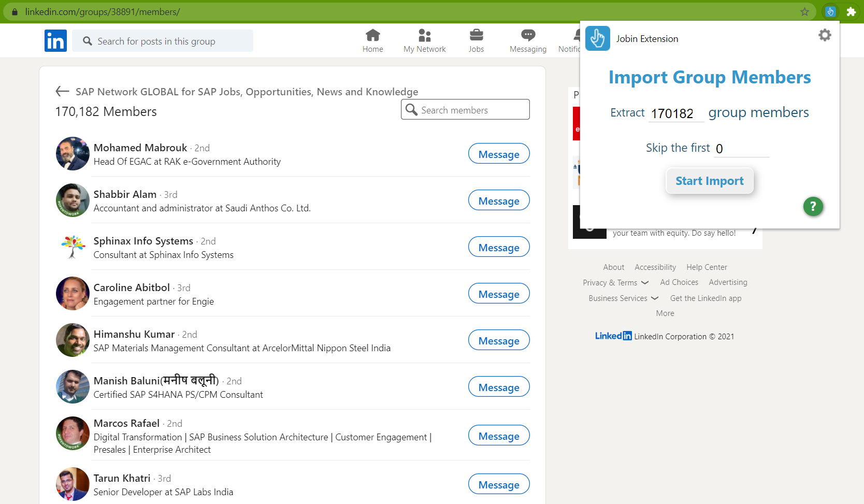
Task: Open Tarun Khatri's name link
Action: pyautogui.click(x=122, y=478)
